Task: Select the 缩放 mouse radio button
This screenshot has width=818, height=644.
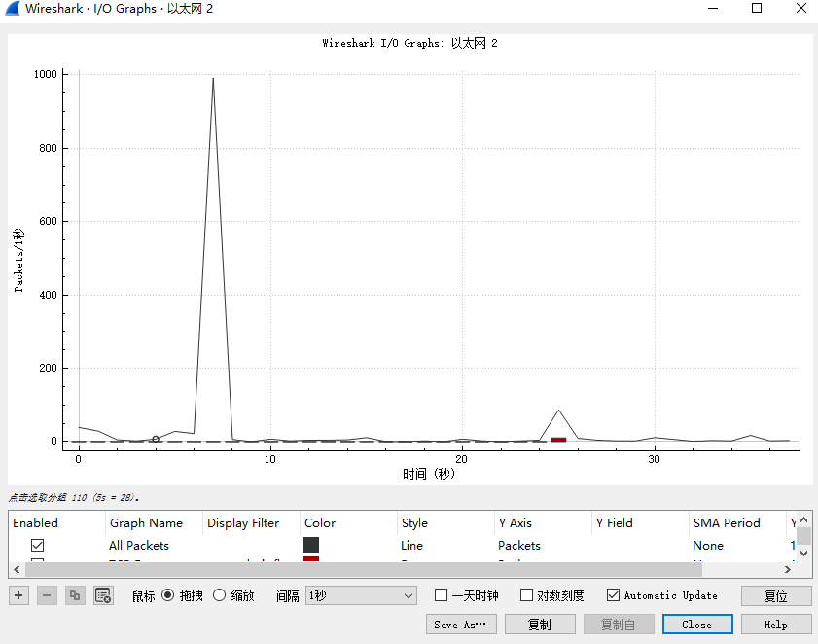Action: pyautogui.click(x=219, y=595)
